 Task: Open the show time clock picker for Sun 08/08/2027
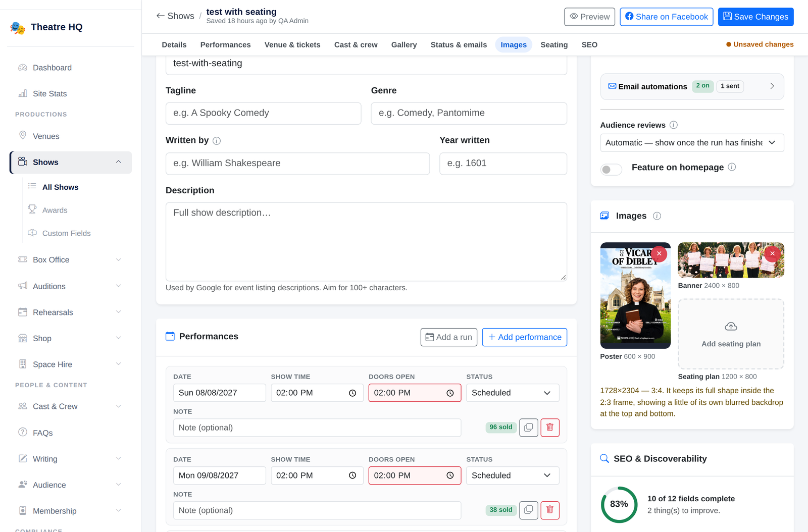pos(352,393)
